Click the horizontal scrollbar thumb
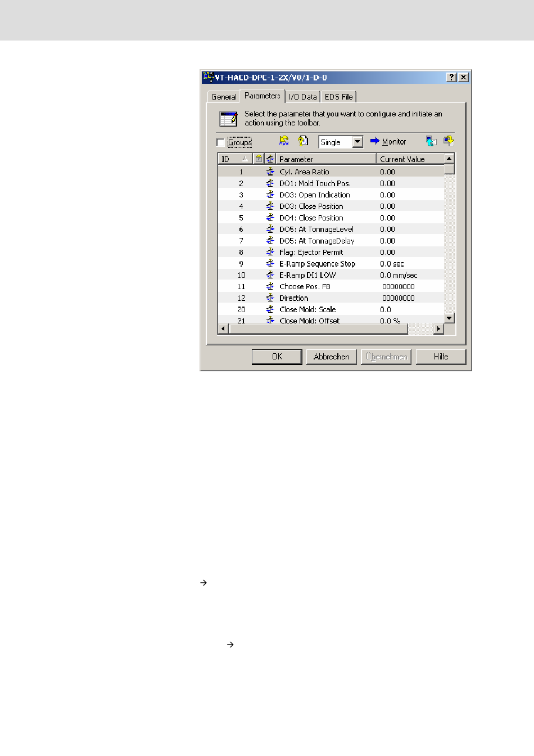The height and width of the screenshot is (756, 534). (x=318, y=329)
